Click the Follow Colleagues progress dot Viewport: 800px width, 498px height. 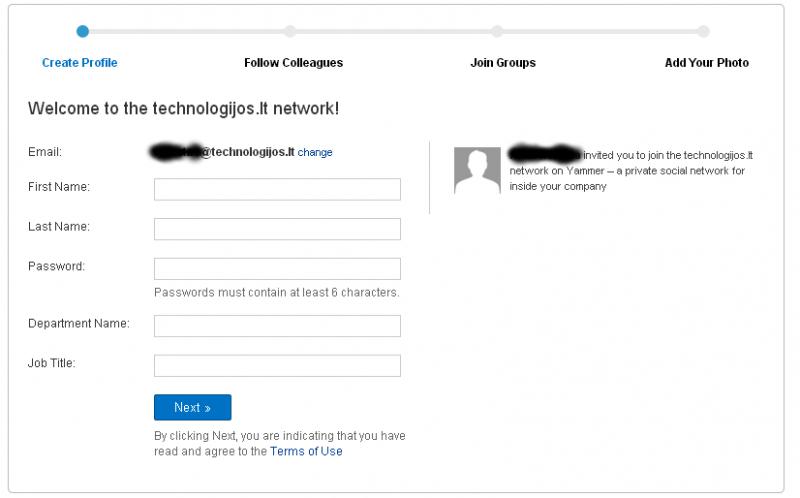pos(290,32)
